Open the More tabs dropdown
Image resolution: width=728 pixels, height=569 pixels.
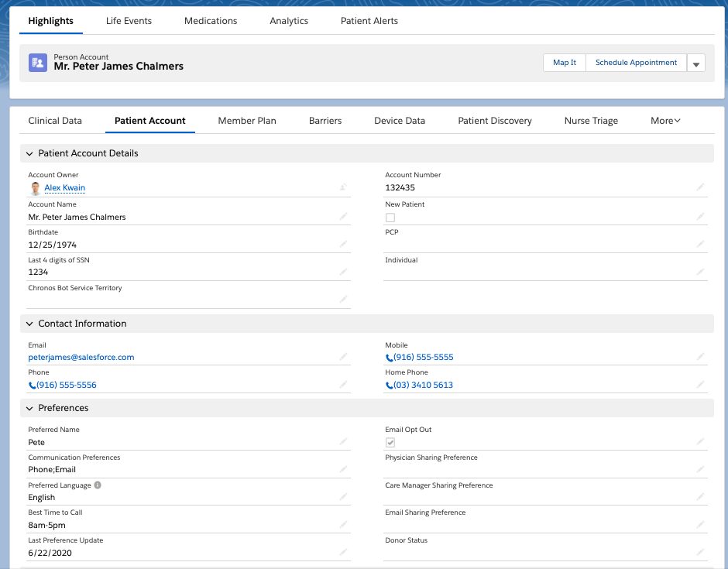pyautogui.click(x=665, y=121)
